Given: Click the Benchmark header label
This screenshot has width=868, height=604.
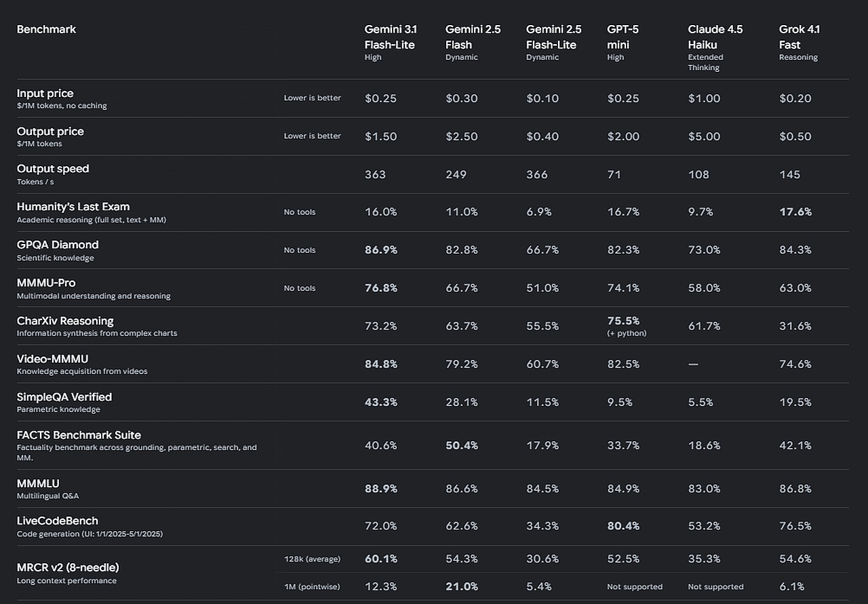Looking at the screenshot, I should pos(46,29).
